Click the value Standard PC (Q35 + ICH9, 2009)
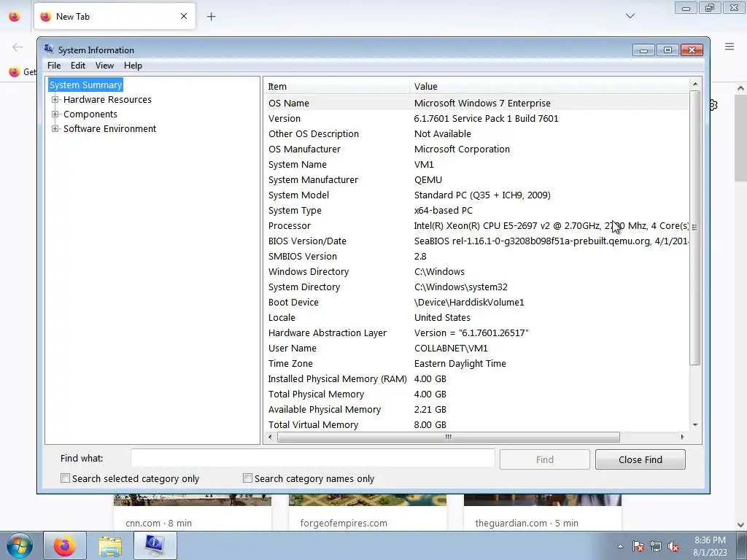Screen dimensions: 747x560 [x=482, y=195]
